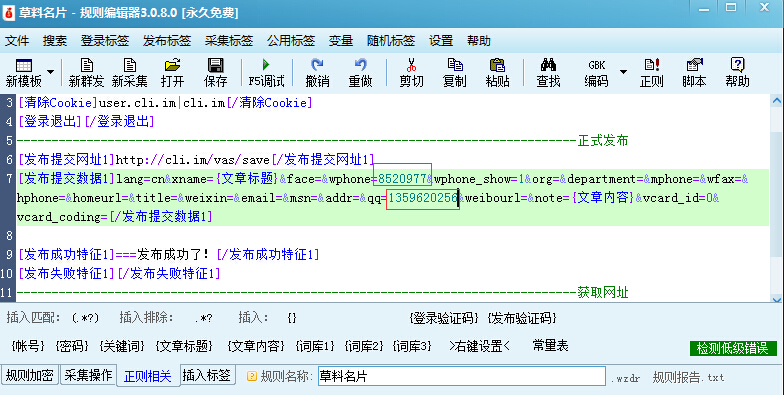Screen dimensions: 784x395
Task: Click the 草料名片 app icon in title bar
Action: (8, 12)
